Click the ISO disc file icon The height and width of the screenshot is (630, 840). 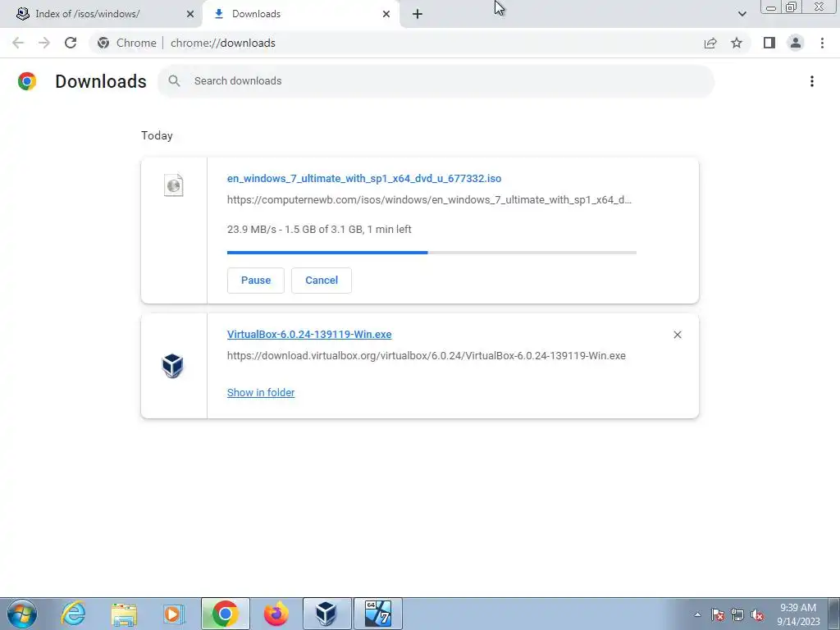tap(174, 185)
